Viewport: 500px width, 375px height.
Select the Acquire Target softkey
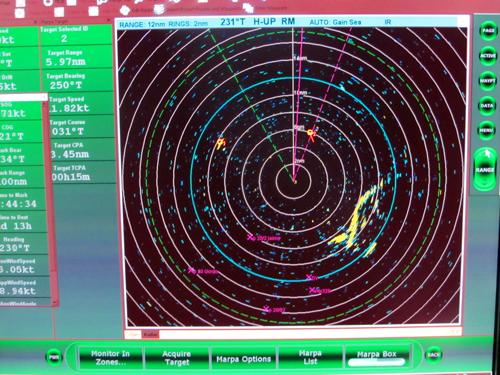[177, 358]
